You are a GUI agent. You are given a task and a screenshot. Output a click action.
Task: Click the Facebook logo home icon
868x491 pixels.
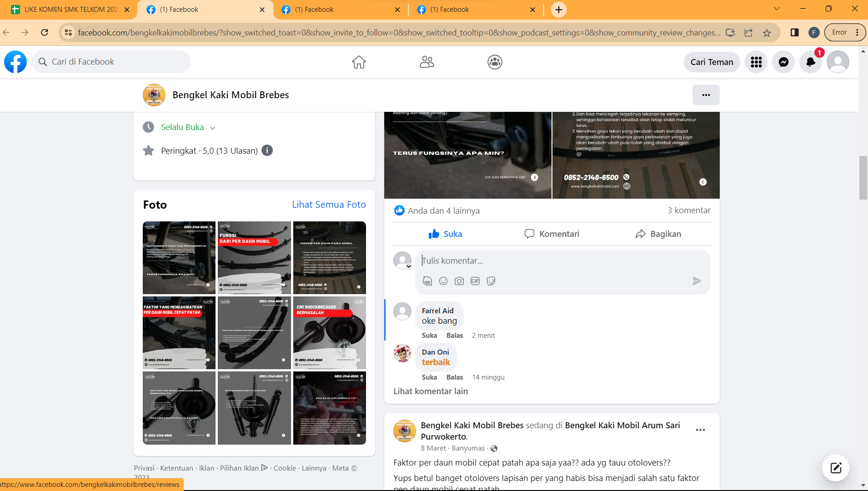[15, 62]
